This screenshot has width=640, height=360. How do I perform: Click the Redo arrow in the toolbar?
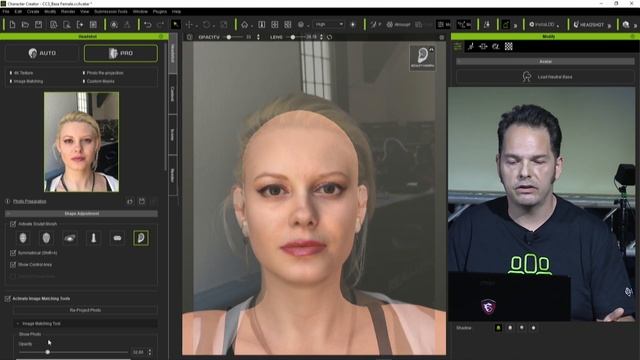point(160,25)
